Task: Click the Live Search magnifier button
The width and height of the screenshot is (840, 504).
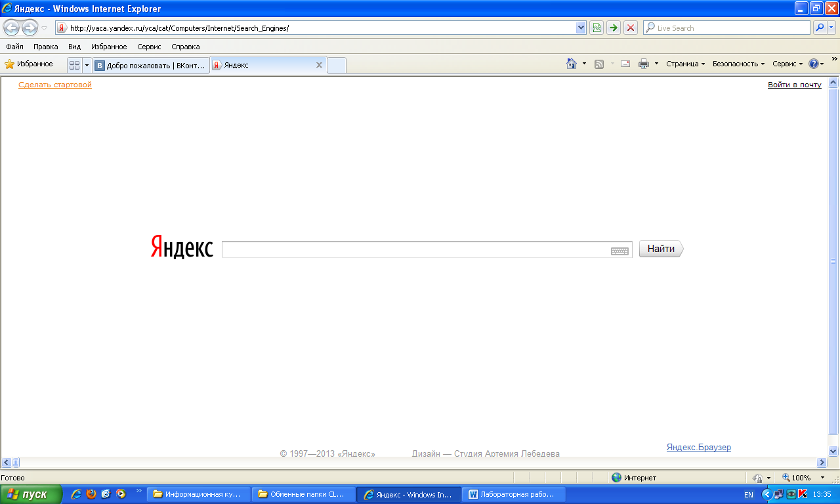Action: pos(820,28)
